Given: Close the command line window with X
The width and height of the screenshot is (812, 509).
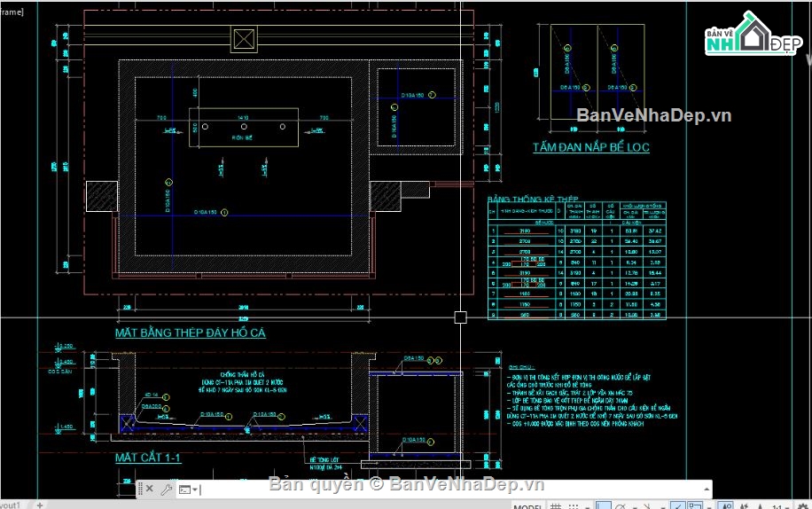Looking at the screenshot, I should click(149, 489).
